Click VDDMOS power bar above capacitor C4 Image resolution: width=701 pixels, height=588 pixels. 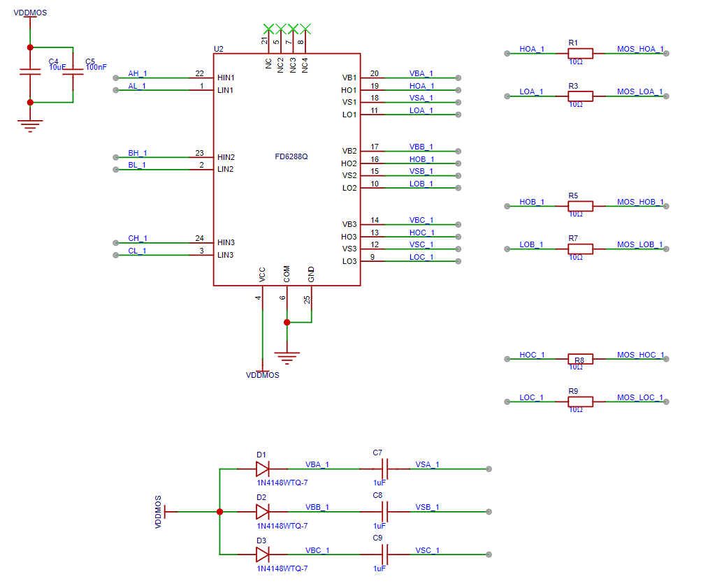(30, 17)
